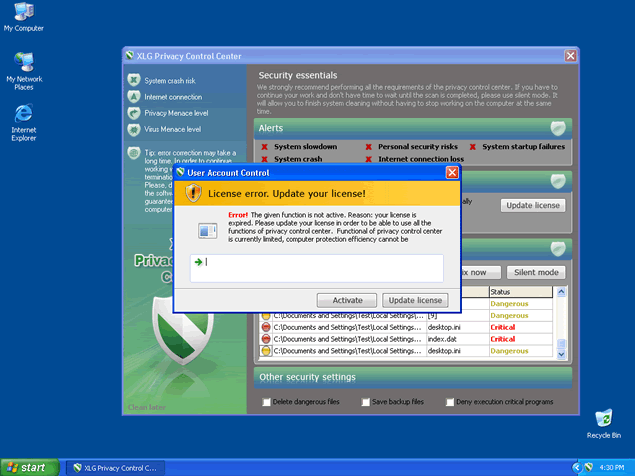The width and height of the screenshot is (635, 476).
Task: Click the yellow warning shield in dialog
Action: [x=196, y=193]
